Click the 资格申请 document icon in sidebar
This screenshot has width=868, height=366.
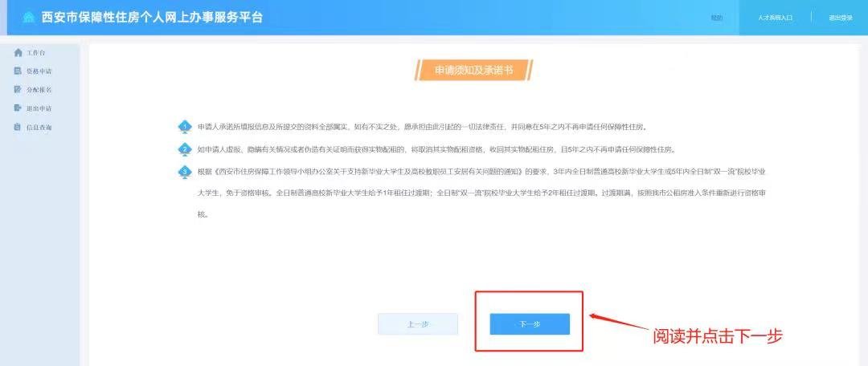(x=18, y=71)
